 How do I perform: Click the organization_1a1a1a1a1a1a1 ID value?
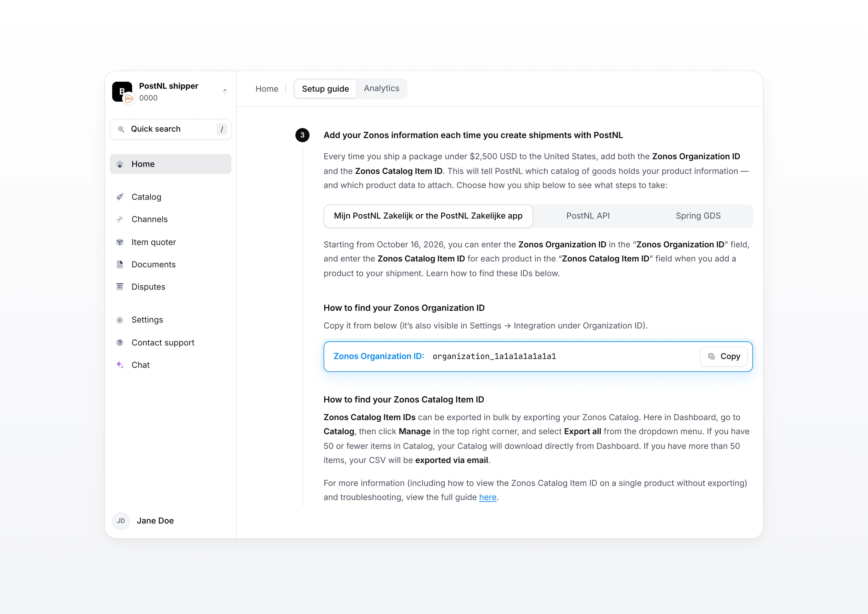pyautogui.click(x=495, y=356)
